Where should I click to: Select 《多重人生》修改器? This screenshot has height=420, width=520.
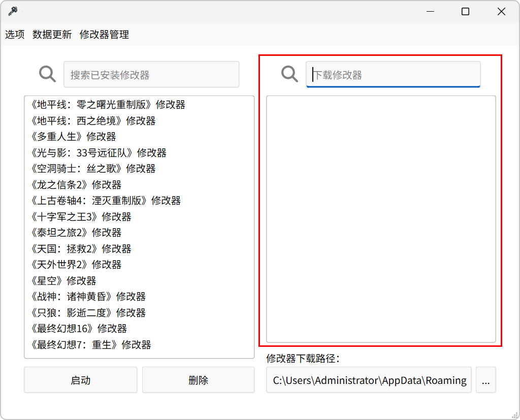139,137
